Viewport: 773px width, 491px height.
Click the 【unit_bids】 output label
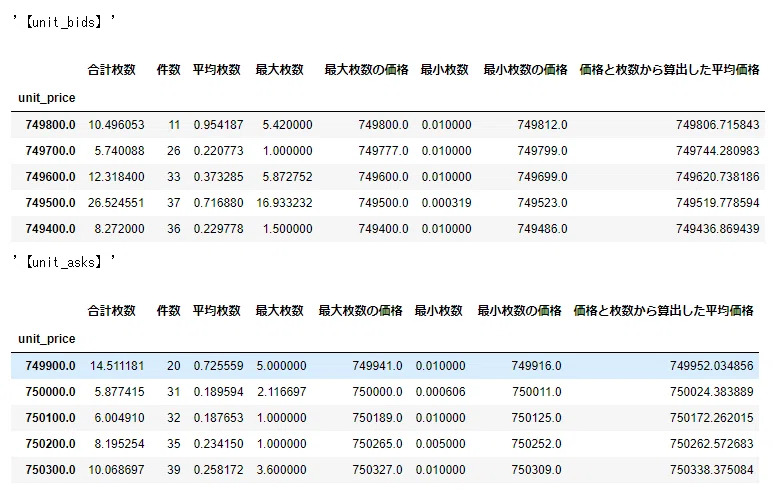64,22
